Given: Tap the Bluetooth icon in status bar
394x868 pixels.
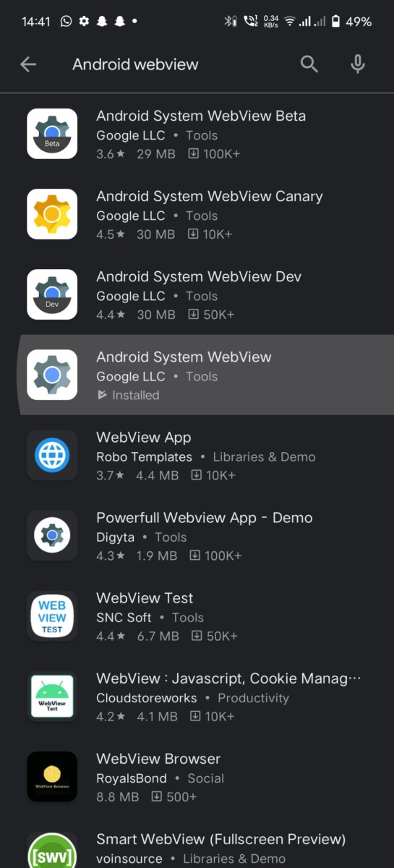Looking at the screenshot, I should tap(230, 22).
